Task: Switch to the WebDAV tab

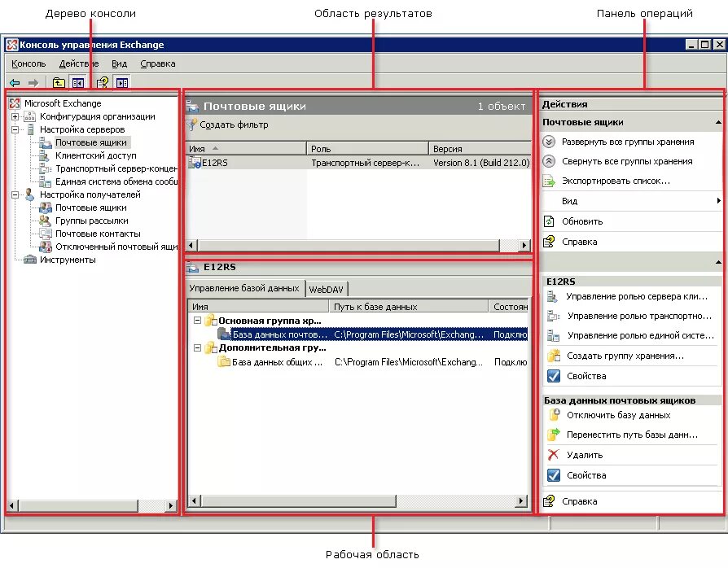Action: pyautogui.click(x=326, y=290)
